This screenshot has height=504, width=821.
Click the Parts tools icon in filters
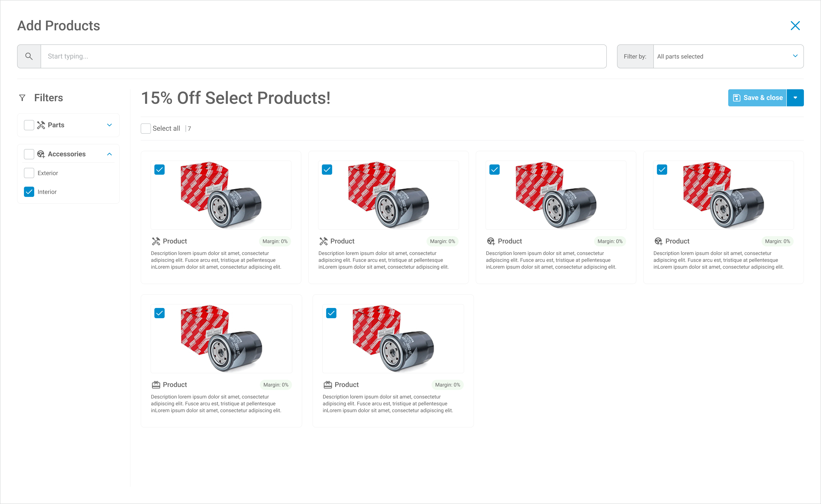[41, 125]
